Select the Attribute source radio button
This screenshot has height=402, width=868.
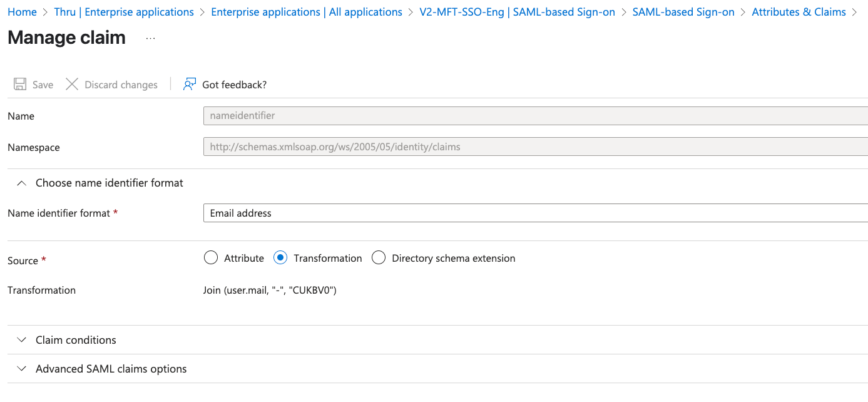point(212,258)
